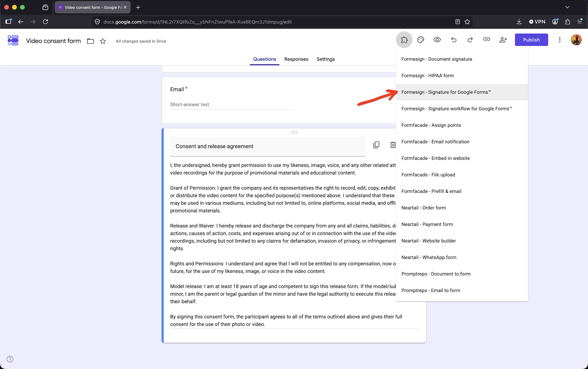Open browser downloads icon
588x369 pixels.
(x=519, y=22)
